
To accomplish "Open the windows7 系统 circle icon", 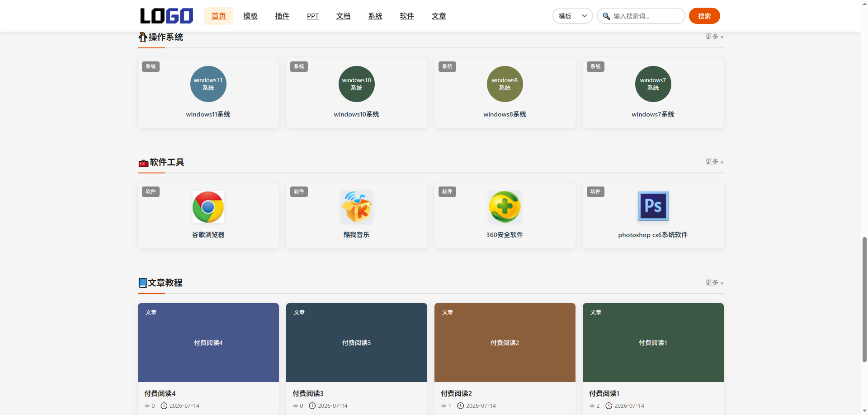I will (653, 84).
